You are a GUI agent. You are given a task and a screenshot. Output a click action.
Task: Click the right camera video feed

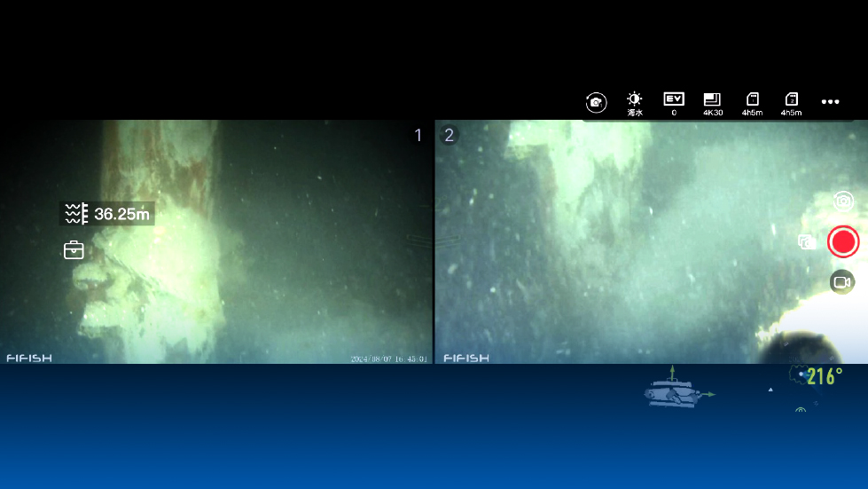click(651, 242)
